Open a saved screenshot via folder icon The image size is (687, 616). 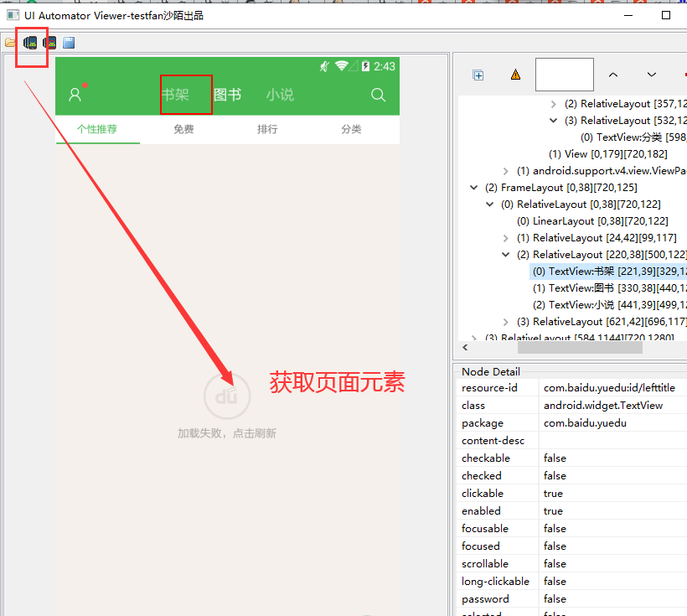pos(10,43)
